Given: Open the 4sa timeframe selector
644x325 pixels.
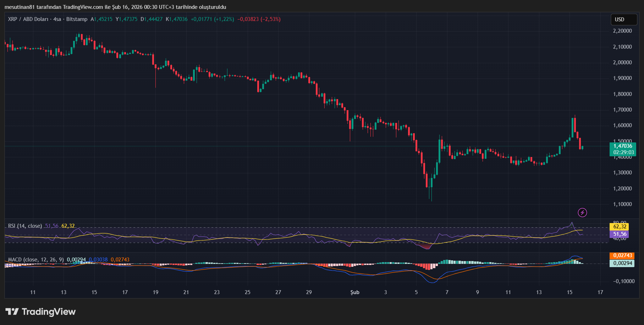Looking at the screenshot, I should point(57,19).
